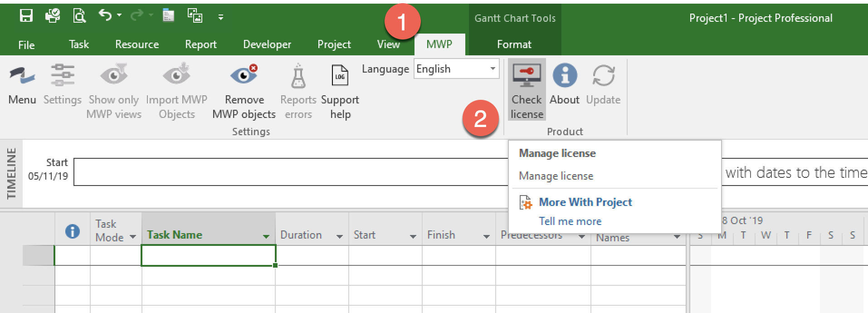This screenshot has height=313, width=868.
Task: Open the Start column dropdown arrow
Action: (x=413, y=236)
